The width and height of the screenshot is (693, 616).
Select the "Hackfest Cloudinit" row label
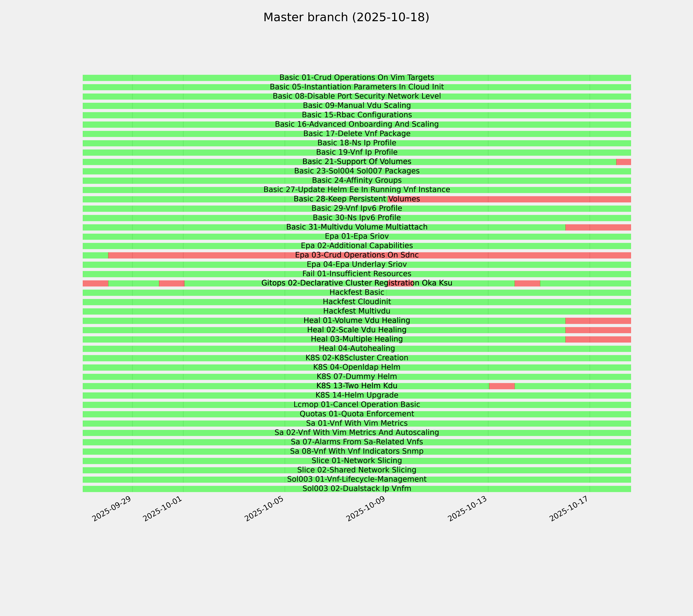357,302
